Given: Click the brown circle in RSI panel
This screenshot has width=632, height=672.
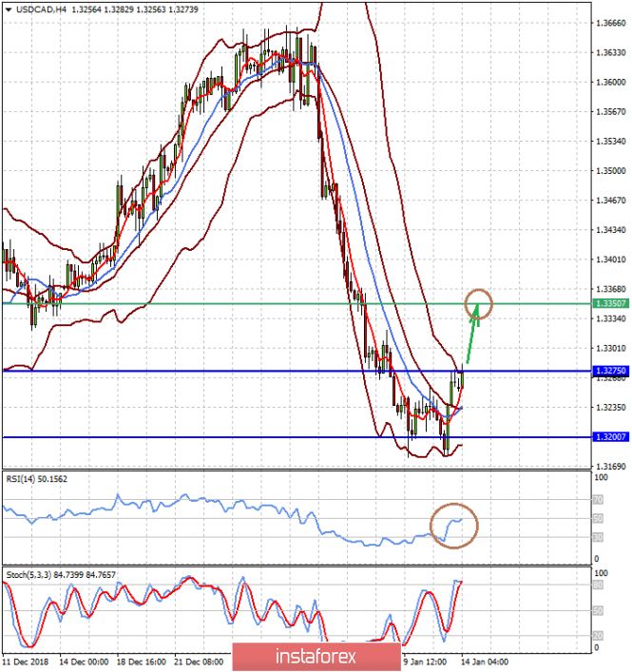Looking at the screenshot, I should click(453, 525).
